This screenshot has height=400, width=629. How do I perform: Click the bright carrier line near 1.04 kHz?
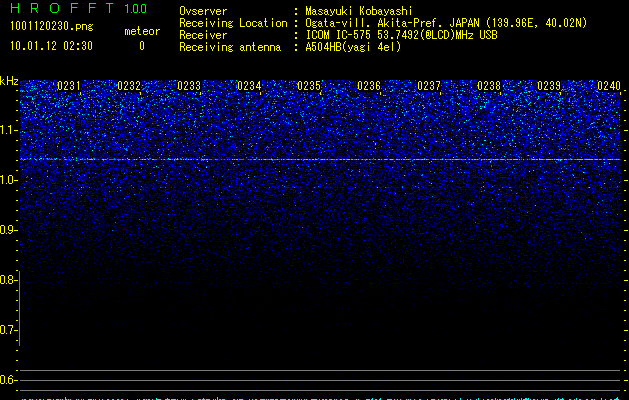320,160
